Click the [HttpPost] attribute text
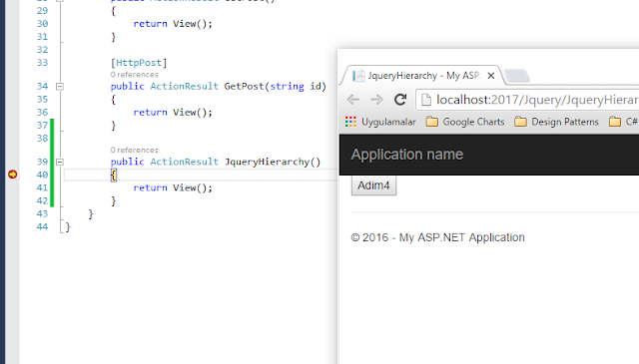Screen dimensions: 639x364 pos(139,63)
